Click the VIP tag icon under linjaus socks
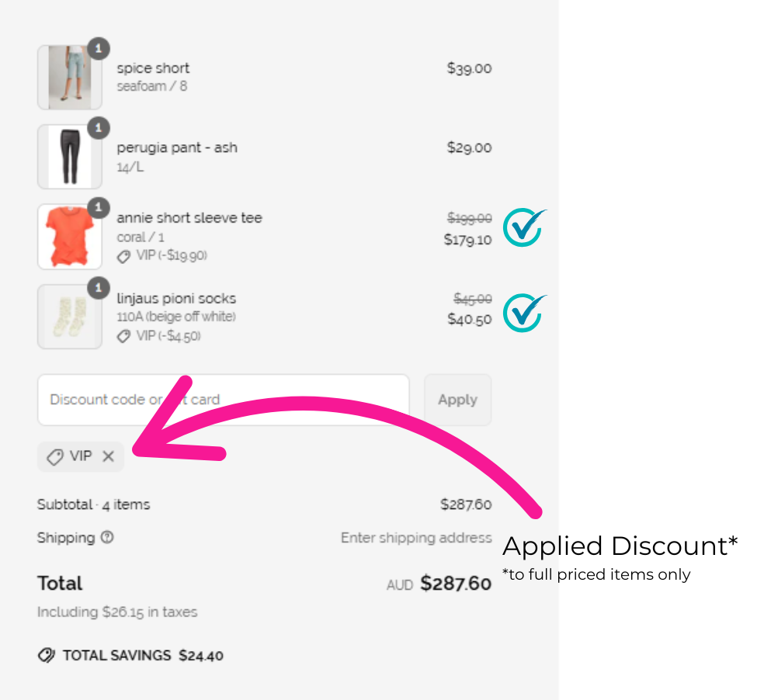This screenshot has height=700, width=764. tap(123, 336)
